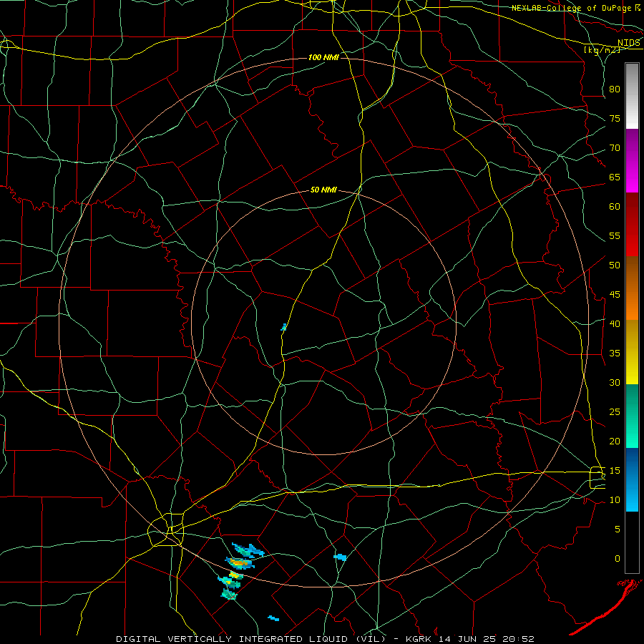Click the KGRK station ID in caption
644x644 pixels.
click(420, 639)
